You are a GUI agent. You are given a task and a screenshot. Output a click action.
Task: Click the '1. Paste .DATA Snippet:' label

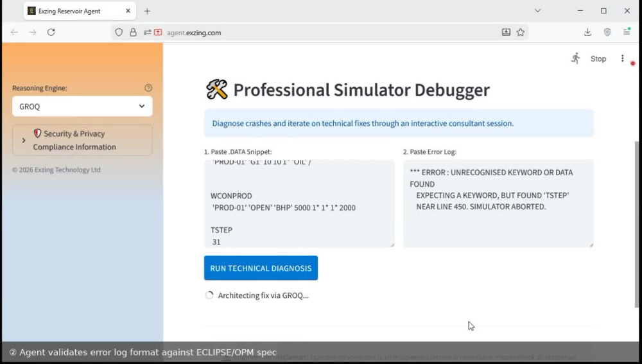[238, 152]
